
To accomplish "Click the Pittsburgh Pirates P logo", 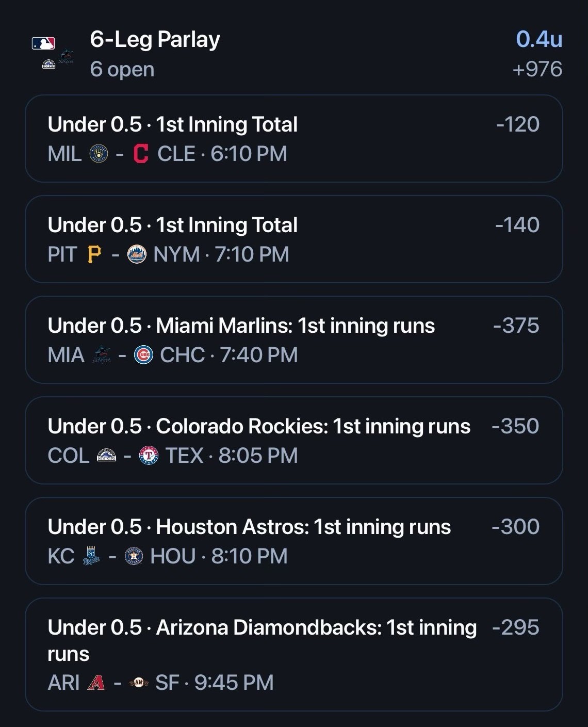I will pyautogui.click(x=94, y=254).
